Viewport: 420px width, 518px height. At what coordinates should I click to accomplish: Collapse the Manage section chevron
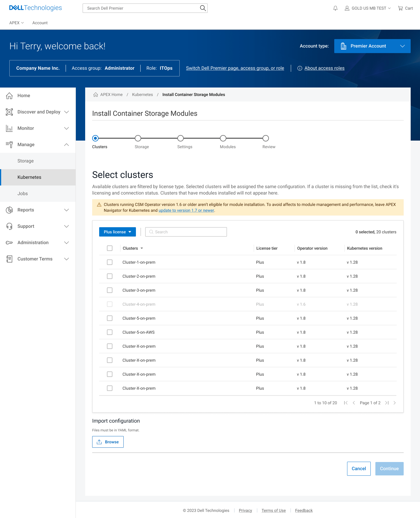pos(66,145)
